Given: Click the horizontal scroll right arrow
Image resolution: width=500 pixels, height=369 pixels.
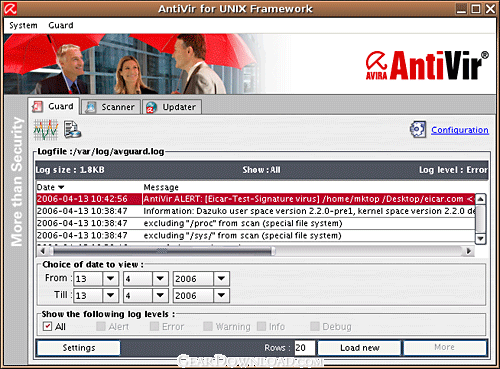Looking at the screenshot, I should (469, 251).
